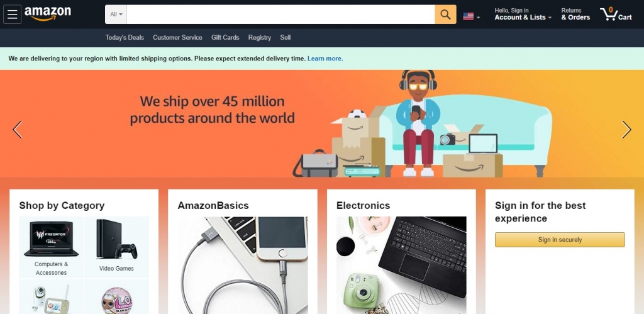Open Today's Deals menu item

click(125, 37)
